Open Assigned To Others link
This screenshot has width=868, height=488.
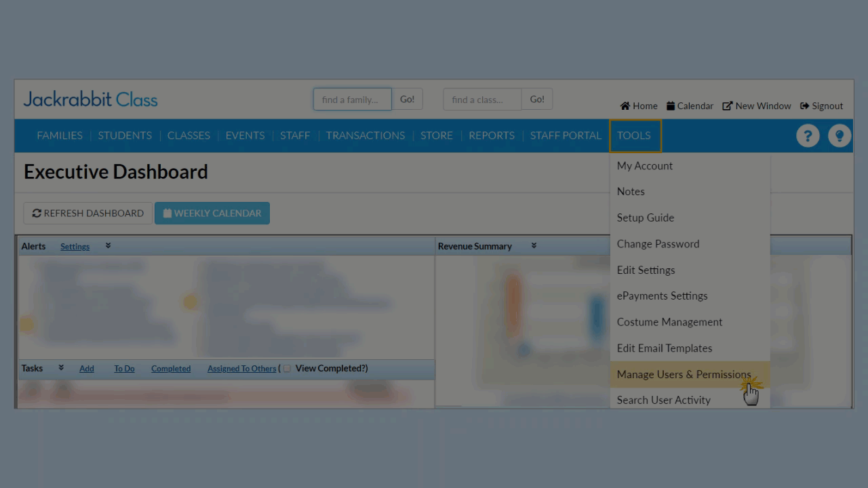pyautogui.click(x=241, y=369)
